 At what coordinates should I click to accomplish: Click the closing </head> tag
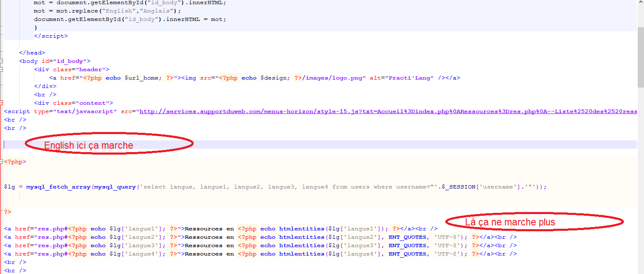tap(32, 53)
